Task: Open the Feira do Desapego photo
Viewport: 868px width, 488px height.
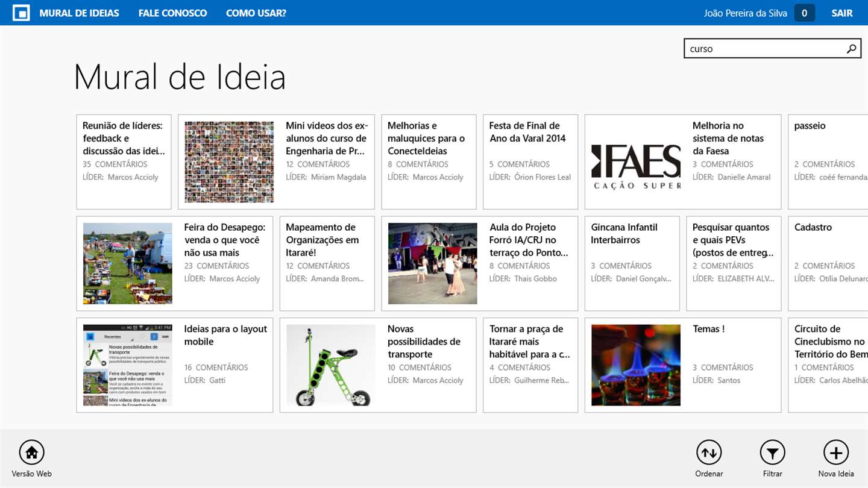Action: point(128,263)
